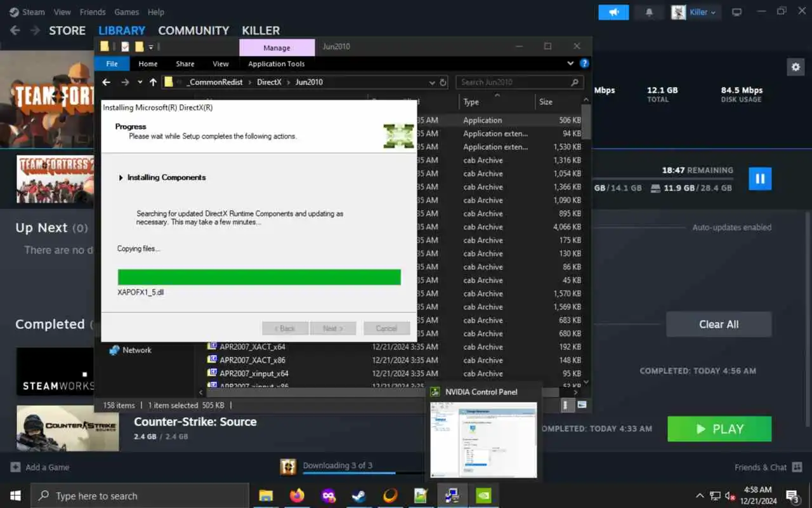Screen dimensions: 812x508
Task: Open the Application Tools ribbon tab
Action: pos(277,63)
